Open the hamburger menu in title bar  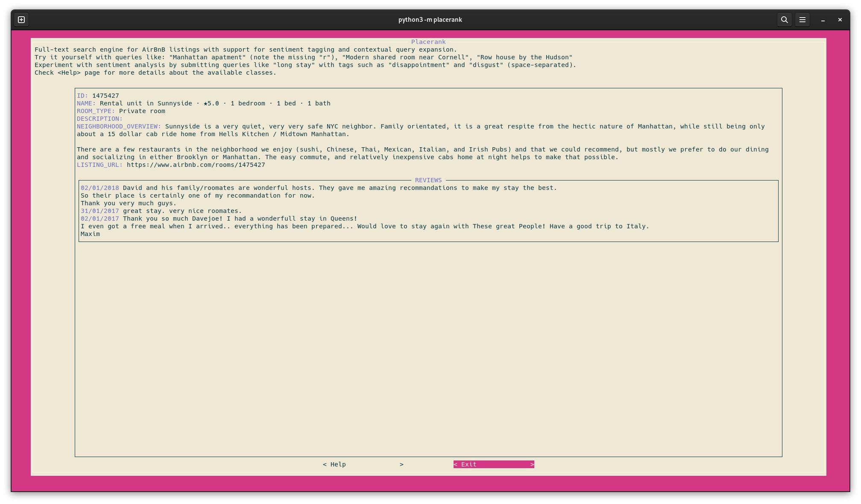[x=802, y=20]
